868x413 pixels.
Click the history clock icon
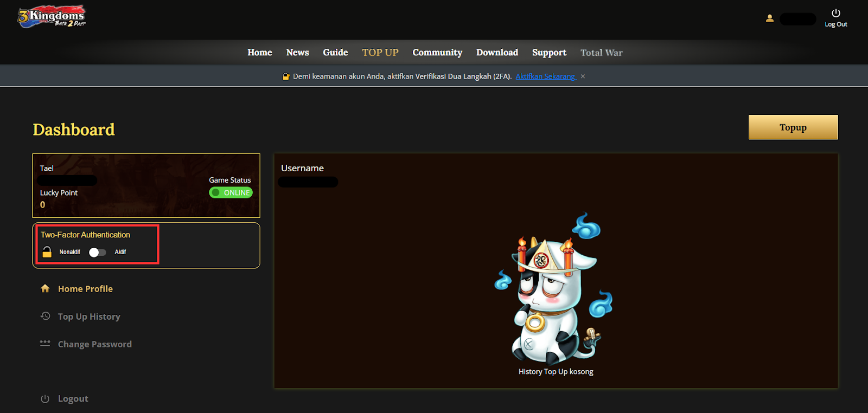[x=45, y=316]
